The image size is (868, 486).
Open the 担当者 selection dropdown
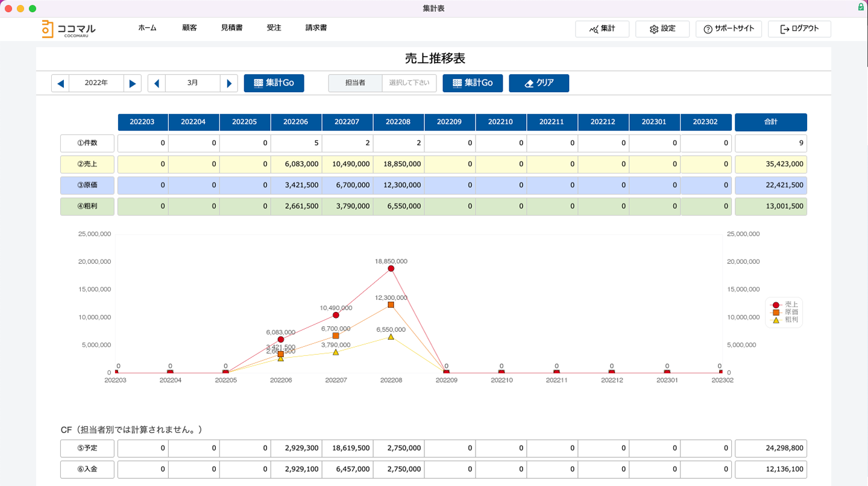[x=409, y=83]
